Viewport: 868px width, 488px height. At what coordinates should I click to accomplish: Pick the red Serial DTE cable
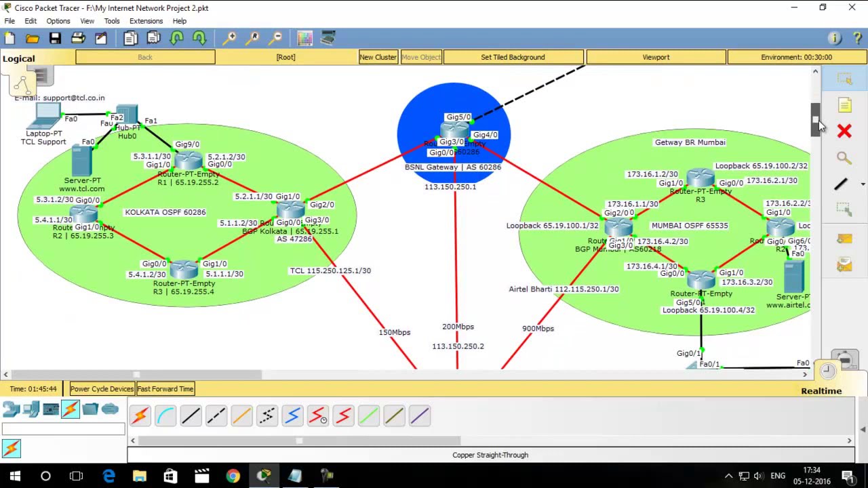343,415
